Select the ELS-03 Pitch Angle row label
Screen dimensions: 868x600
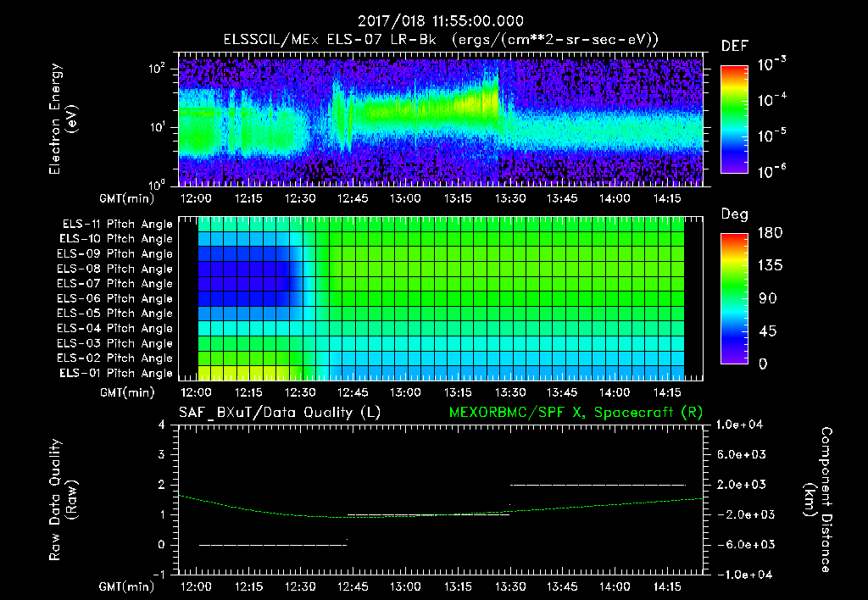pyautogui.click(x=115, y=344)
